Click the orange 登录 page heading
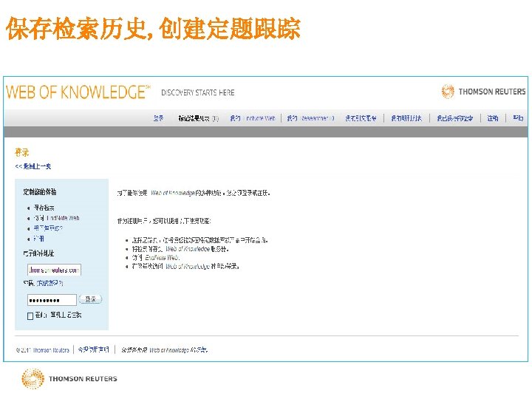Screen dimensions: 532x399 [x=22, y=152]
